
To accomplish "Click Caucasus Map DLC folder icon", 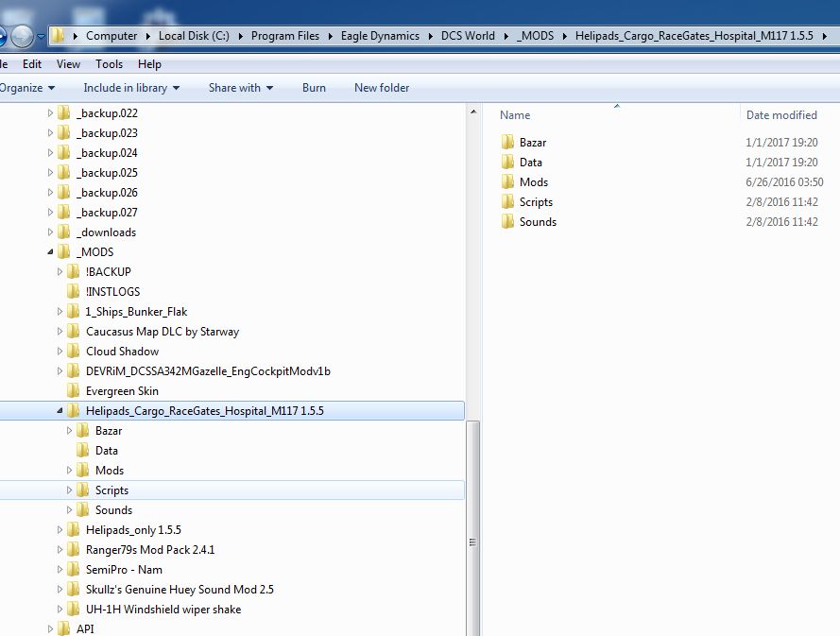I will tap(74, 331).
